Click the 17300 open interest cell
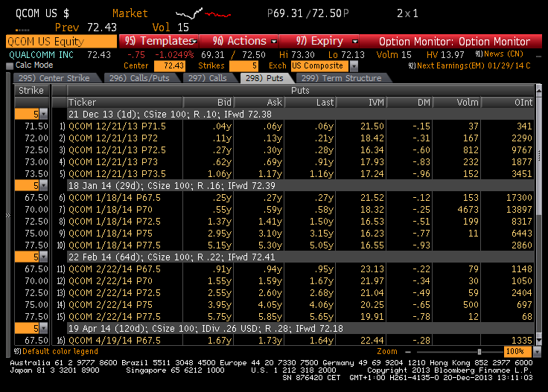The width and height of the screenshot is (548, 392). pos(519,198)
